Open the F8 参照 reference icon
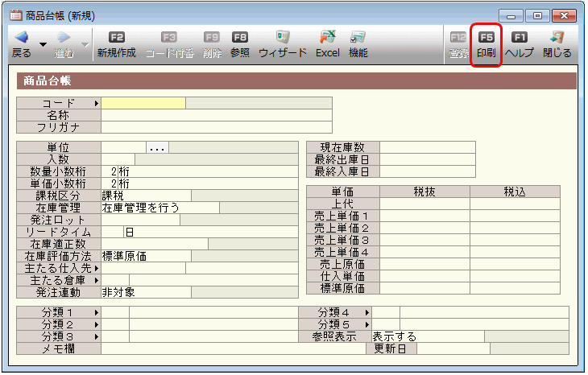Screen dimensions: 588x375 tap(239, 38)
